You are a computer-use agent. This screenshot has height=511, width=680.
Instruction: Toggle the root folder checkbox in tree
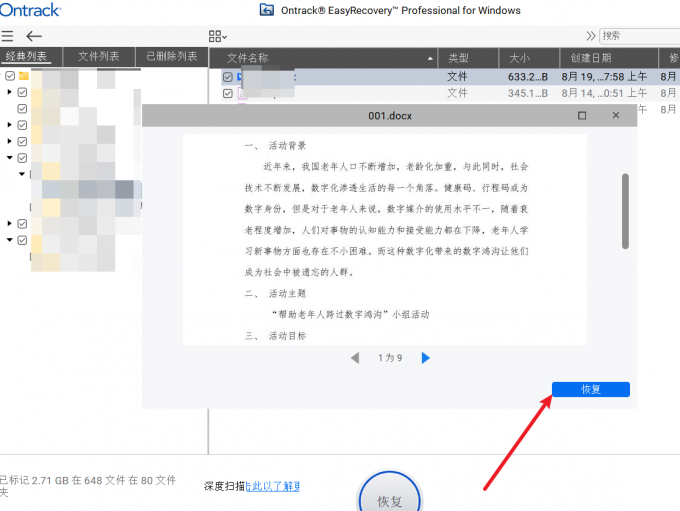[10, 76]
